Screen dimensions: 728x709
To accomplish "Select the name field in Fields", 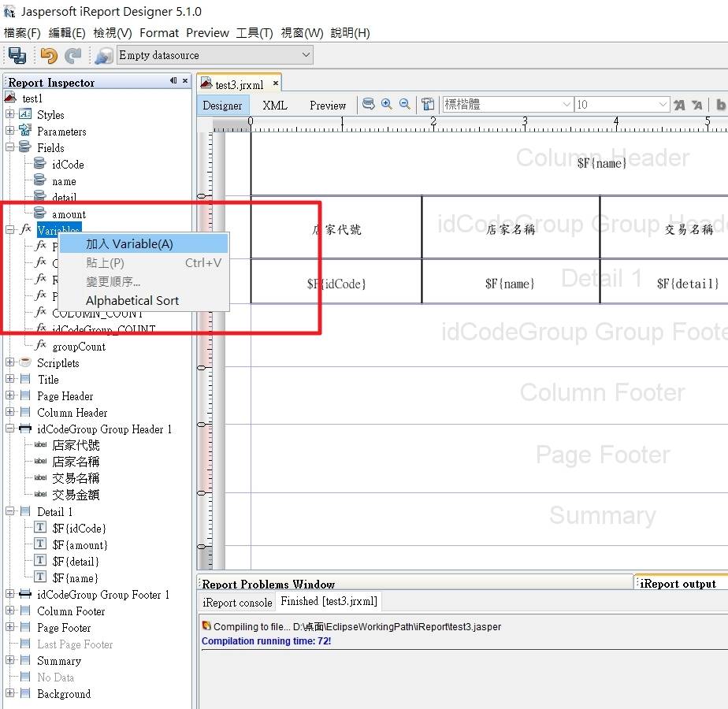I will click(64, 181).
